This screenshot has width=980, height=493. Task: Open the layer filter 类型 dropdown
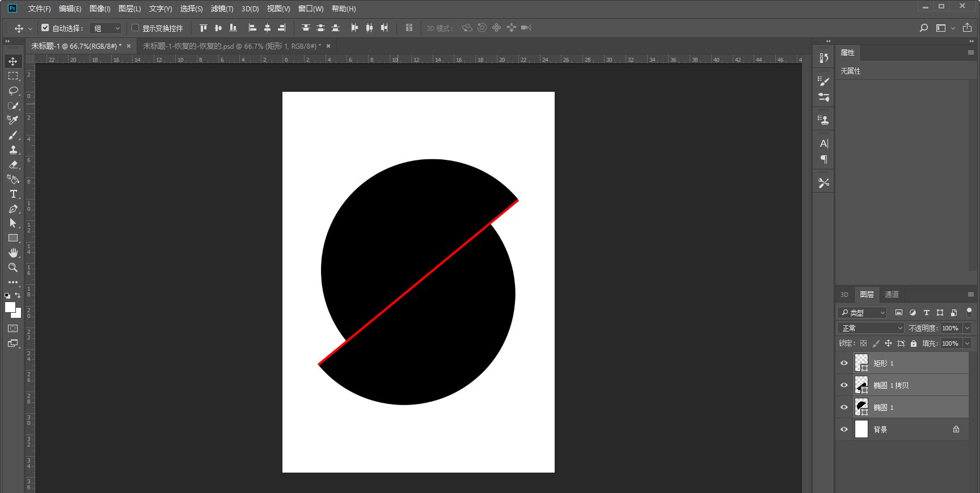[x=862, y=312]
